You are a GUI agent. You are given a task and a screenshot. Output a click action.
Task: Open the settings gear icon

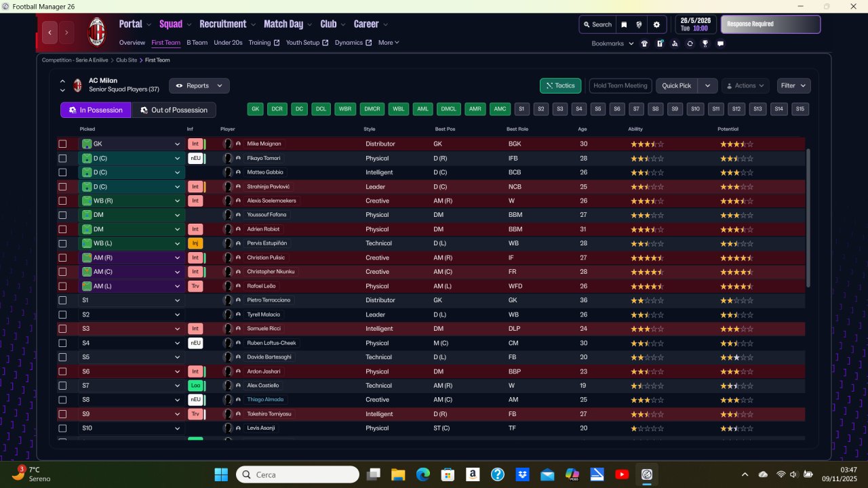coord(656,24)
